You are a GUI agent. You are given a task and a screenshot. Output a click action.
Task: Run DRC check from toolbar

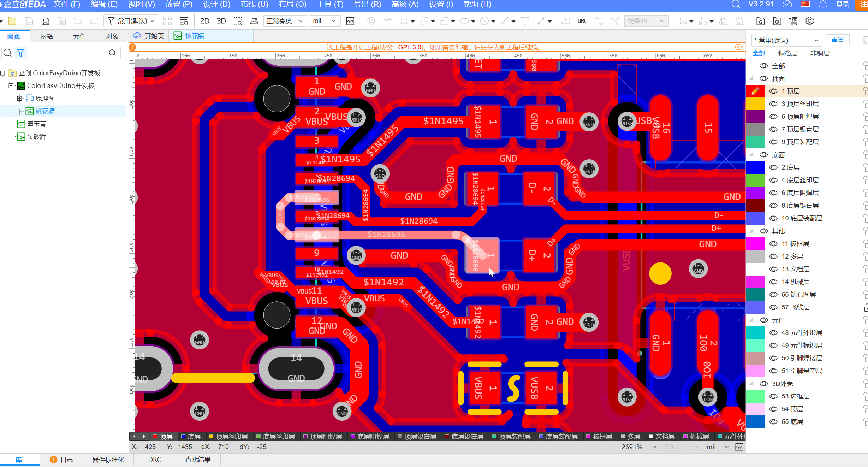582,21
